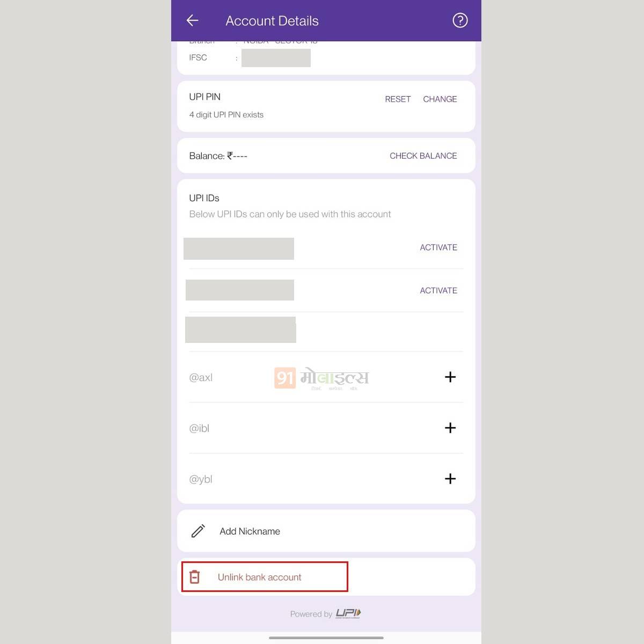Open the Account Details header title
This screenshot has width=644, height=644.
point(272,20)
